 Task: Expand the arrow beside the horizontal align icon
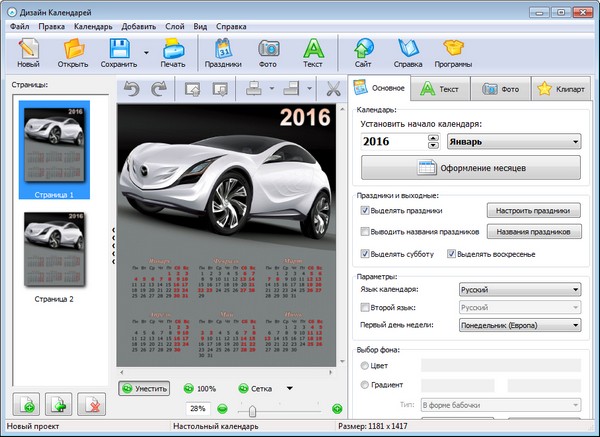272,89
